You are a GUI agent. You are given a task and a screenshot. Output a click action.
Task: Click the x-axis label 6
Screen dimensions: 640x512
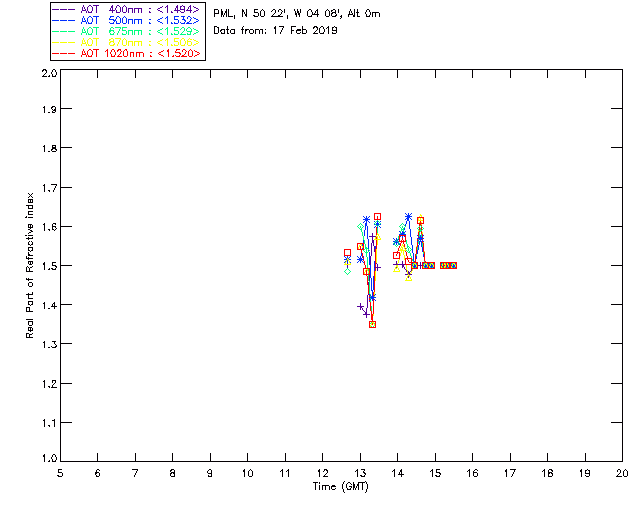[98, 473]
